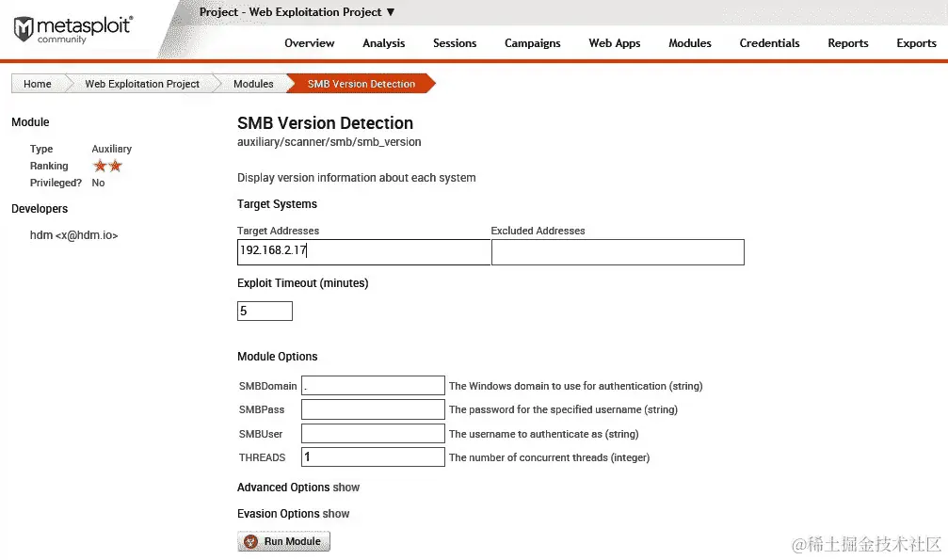The image size is (948, 560).
Task: Click the SMBPass input field
Action: point(373,409)
